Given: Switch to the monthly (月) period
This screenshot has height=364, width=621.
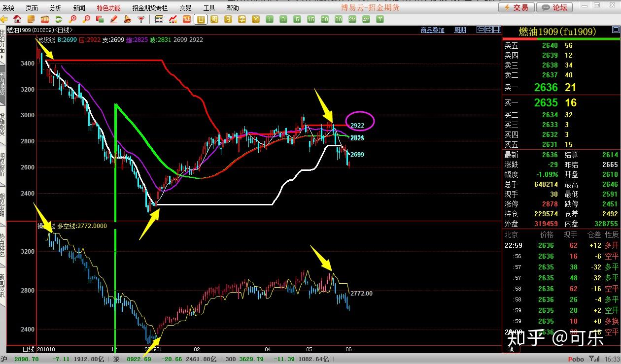Looking at the screenshot, I should [228, 19].
